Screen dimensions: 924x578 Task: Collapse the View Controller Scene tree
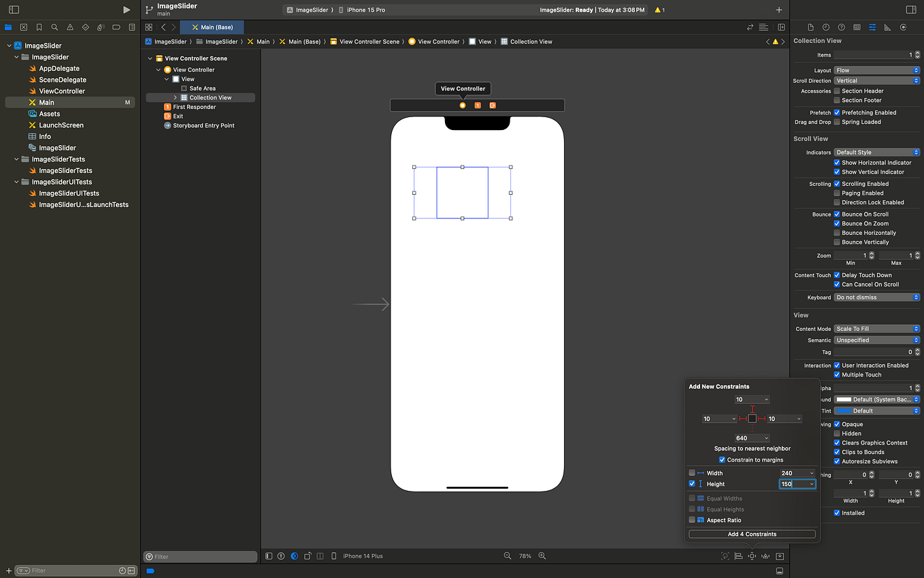point(150,58)
